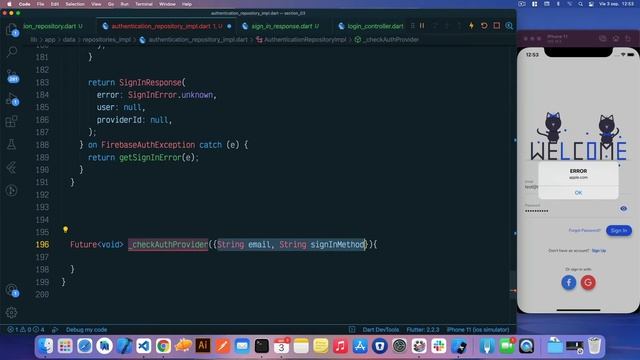Pause the debug session
Screen dimensions: 640x360
pyautogui.click(x=422, y=26)
